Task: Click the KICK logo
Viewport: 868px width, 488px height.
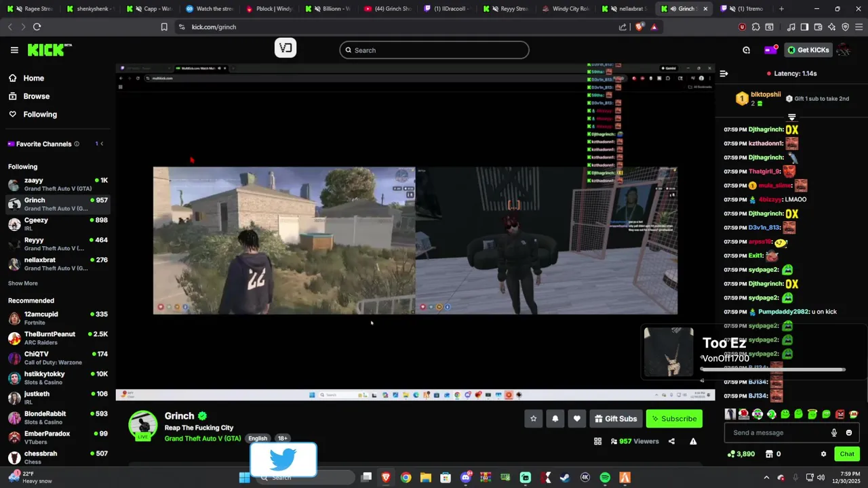Action: (49, 50)
